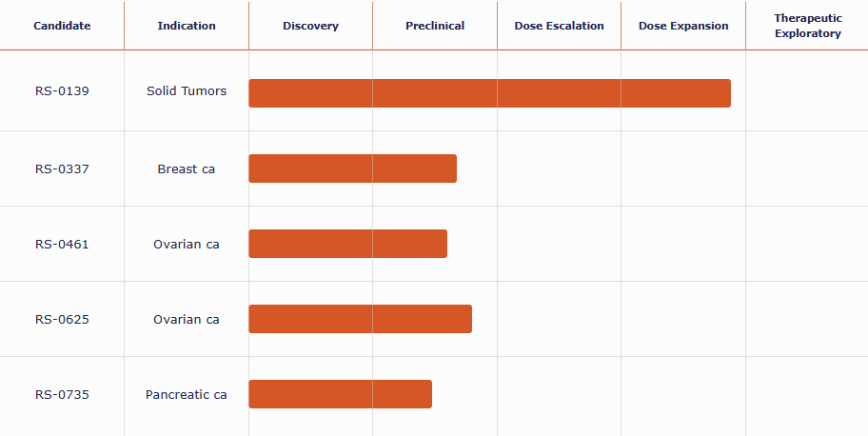Open candidate RS-0337
The height and width of the screenshot is (436, 868).
62,169
